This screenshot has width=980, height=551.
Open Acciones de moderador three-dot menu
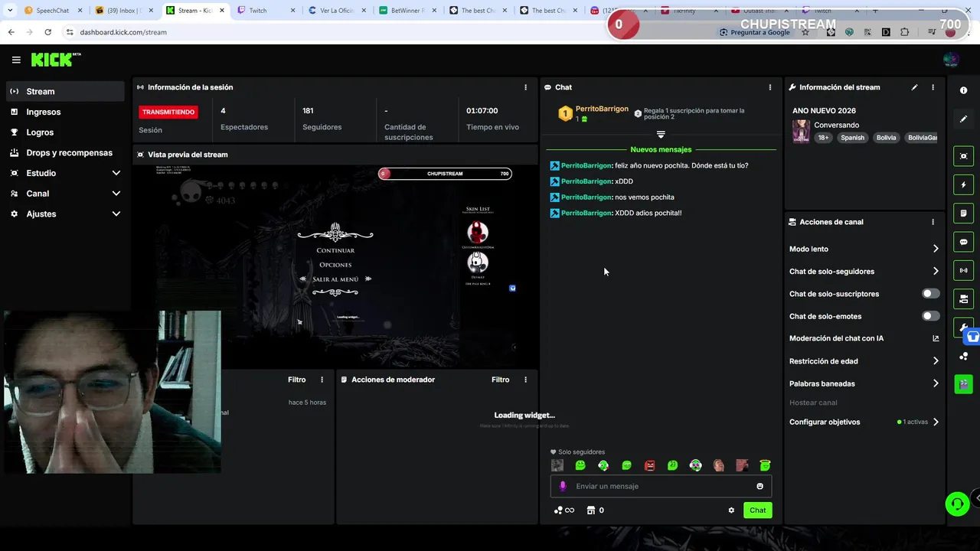(525, 380)
